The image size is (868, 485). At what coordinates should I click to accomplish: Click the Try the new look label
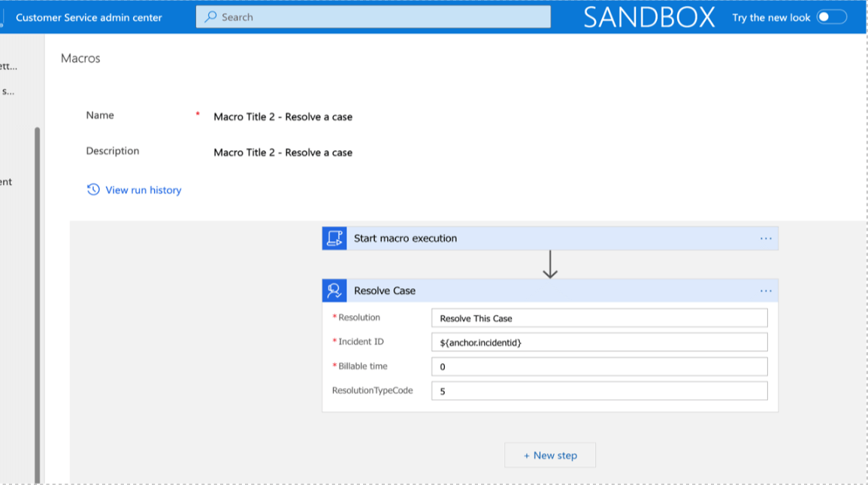click(x=771, y=18)
